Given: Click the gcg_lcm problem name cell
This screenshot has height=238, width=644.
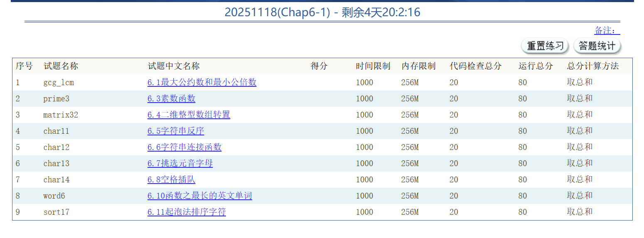Looking at the screenshot, I should click(x=59, y=82).
